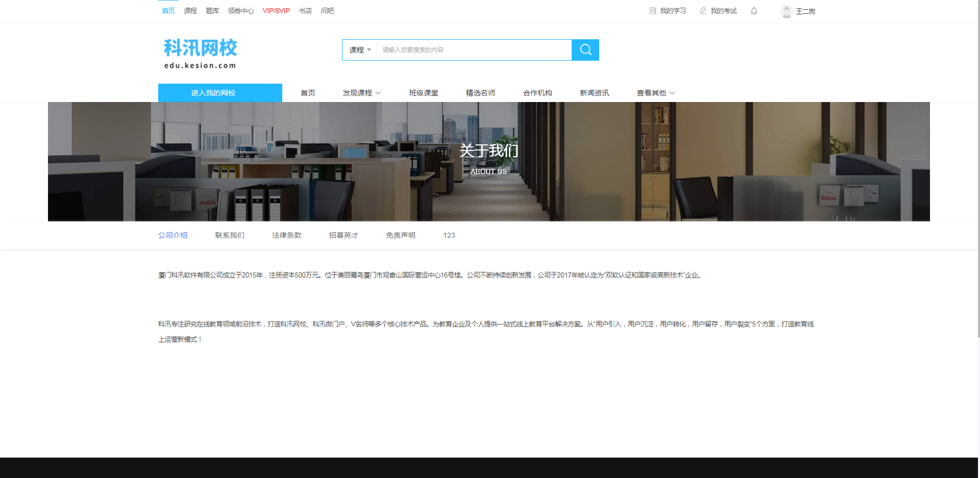Click the search input field
Screen dimensions: 980x478
coord(474,50)
